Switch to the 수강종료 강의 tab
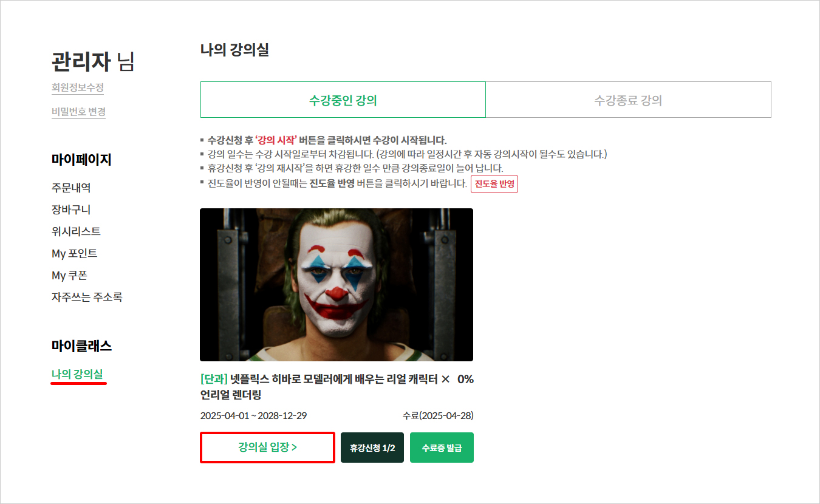This screenshot has height=504, width=820. 627,100
